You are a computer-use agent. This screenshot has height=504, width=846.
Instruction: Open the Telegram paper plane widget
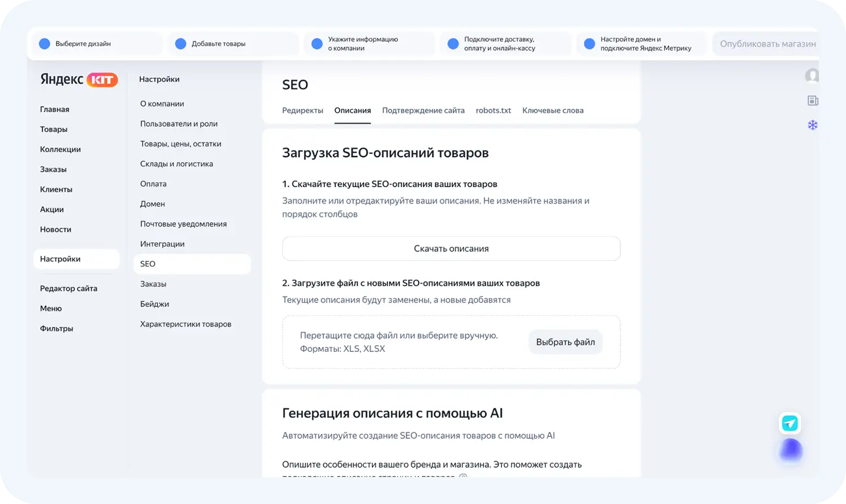tap(790, 423)
